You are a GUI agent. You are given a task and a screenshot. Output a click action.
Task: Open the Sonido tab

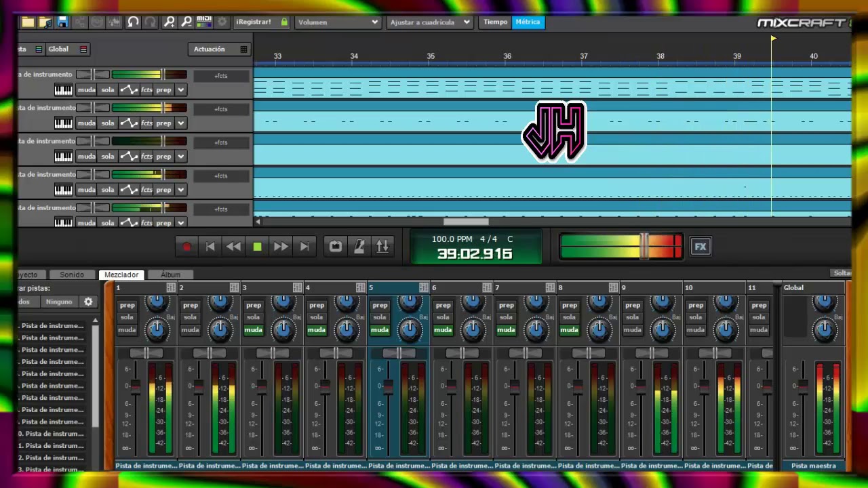pos(72,274)
